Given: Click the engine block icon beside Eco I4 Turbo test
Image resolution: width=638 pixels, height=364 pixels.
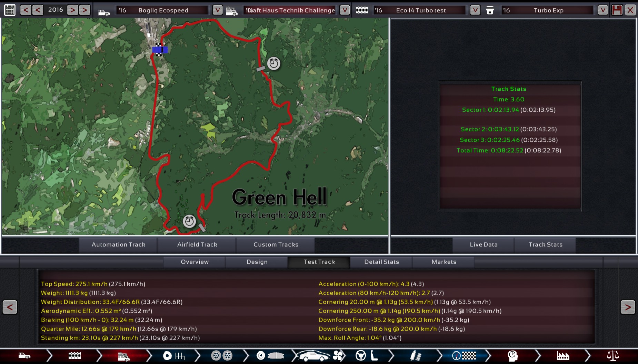Looking at the screenshot, I should (x=362, y=10).
